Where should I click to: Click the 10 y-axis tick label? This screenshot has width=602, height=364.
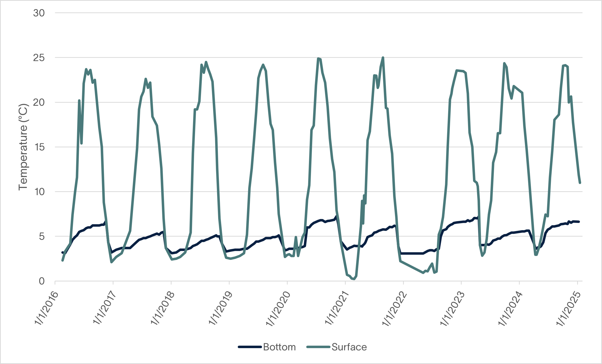39,192
